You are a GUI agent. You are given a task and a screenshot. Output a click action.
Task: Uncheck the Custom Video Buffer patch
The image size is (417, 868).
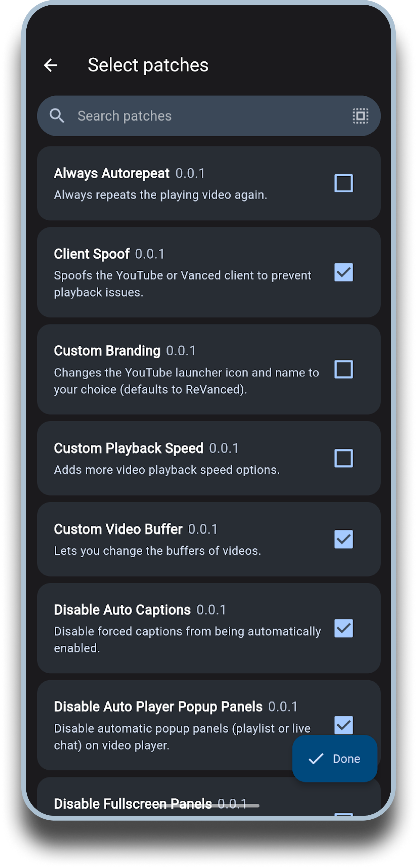[343, 539]
